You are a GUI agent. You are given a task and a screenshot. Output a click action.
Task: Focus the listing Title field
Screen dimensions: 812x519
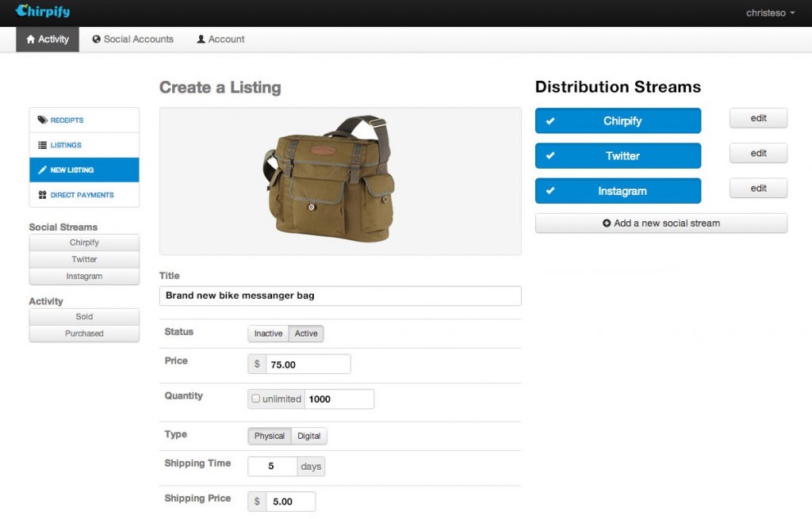coord(340,296)
